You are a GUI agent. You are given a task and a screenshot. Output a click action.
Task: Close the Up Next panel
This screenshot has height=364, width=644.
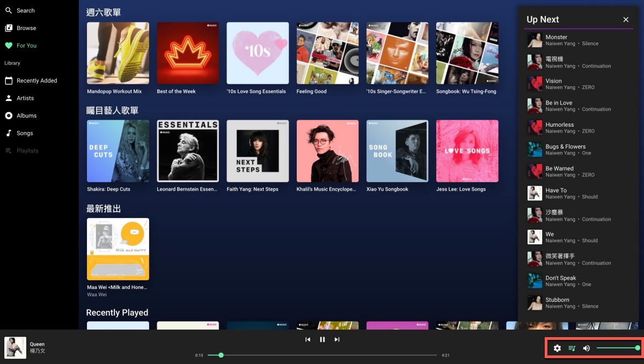click(x=626, y=19)
